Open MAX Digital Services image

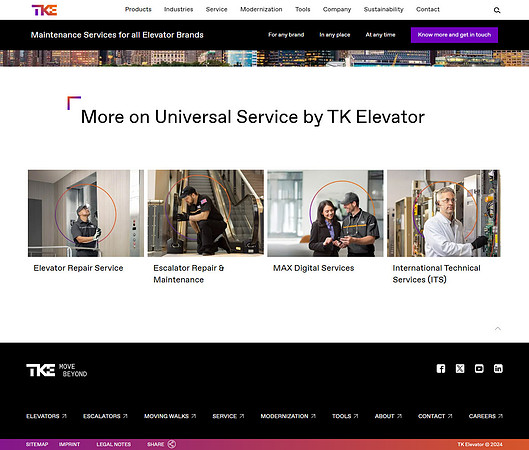pyautogui.click(x=325, y=213)
